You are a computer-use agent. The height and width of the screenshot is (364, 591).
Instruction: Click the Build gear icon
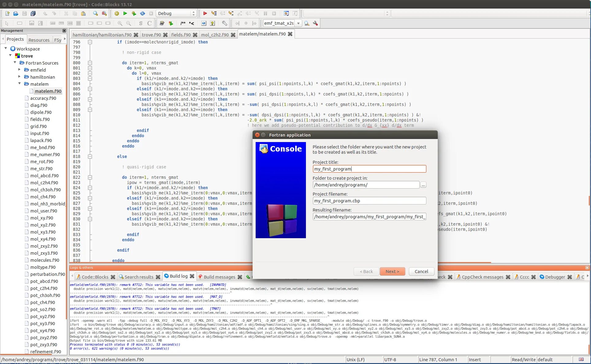(x=116, y=13)
